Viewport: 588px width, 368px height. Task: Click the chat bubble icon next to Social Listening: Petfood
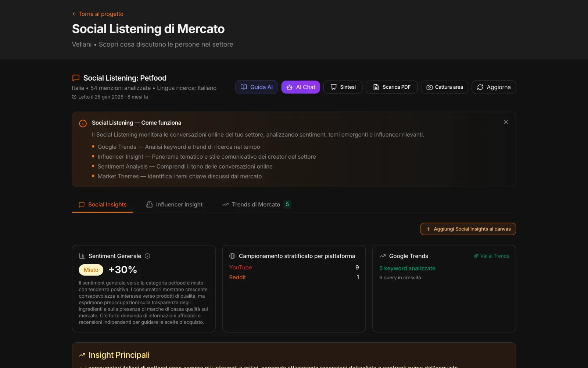[76, 78]
